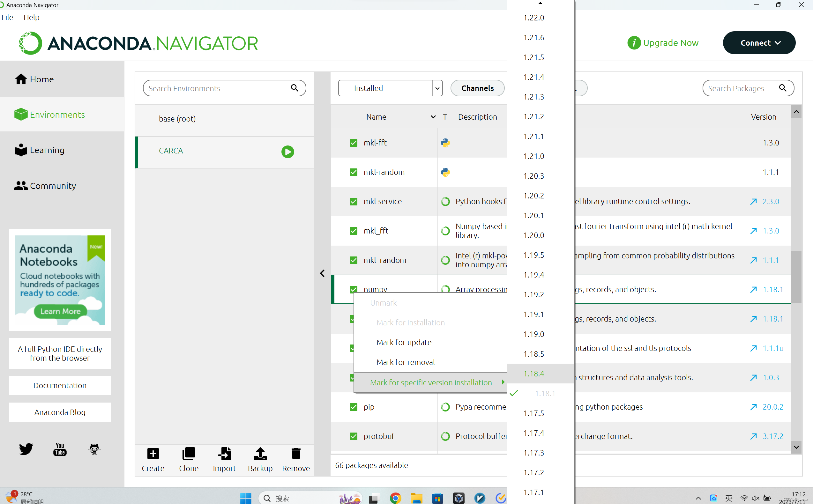Click the Backup environment icon

[260, 454]
